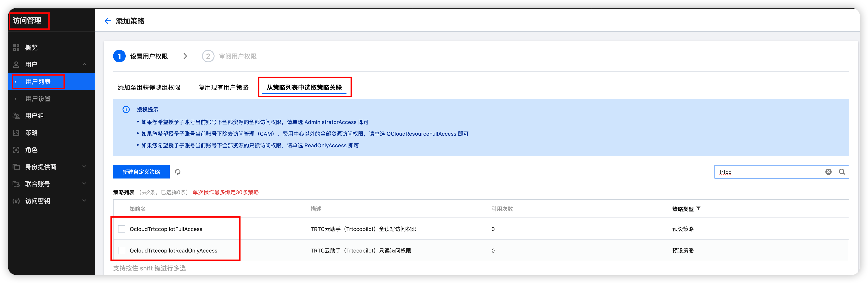Open the 策略 sidebar item
The image size is (868, 283).
(31, 133)
